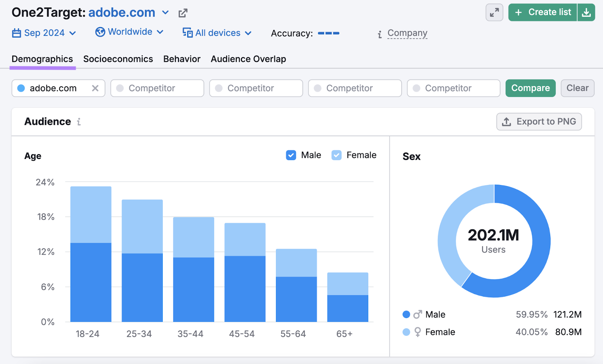Click the calendar icon beside Sep 2024

(17, 33)
